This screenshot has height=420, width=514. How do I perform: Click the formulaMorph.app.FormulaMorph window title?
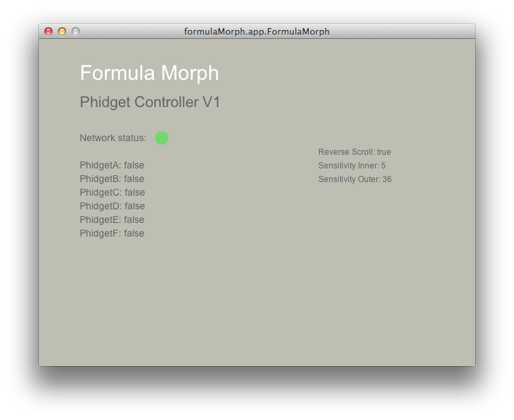(257, 31)
